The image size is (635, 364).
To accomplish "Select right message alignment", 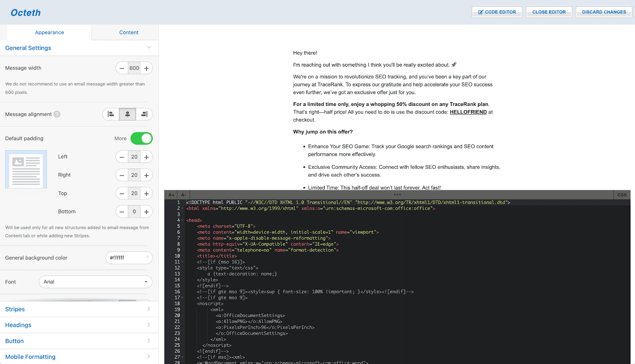I will coord(144,114).
